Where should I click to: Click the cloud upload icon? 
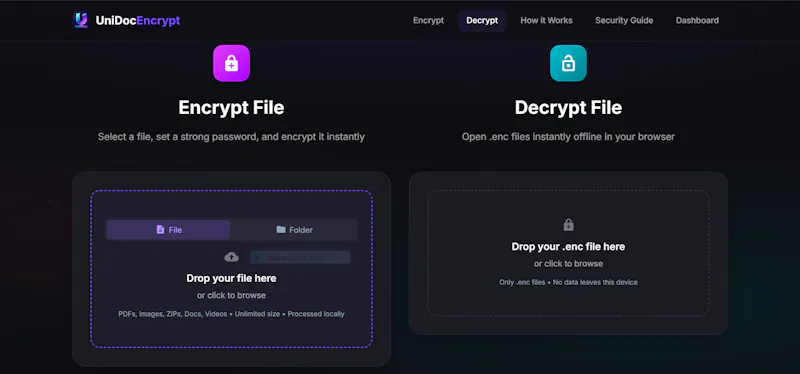[x=232, y=257]
